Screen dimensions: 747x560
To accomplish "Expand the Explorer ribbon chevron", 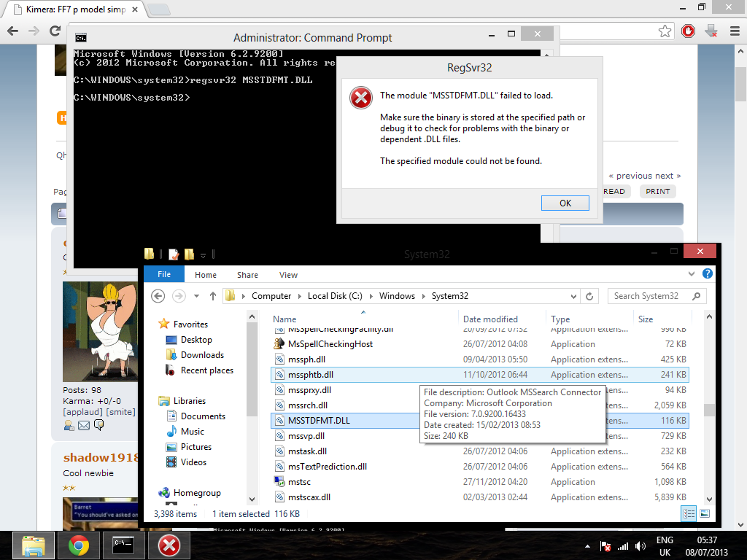I will coord(692,274).
